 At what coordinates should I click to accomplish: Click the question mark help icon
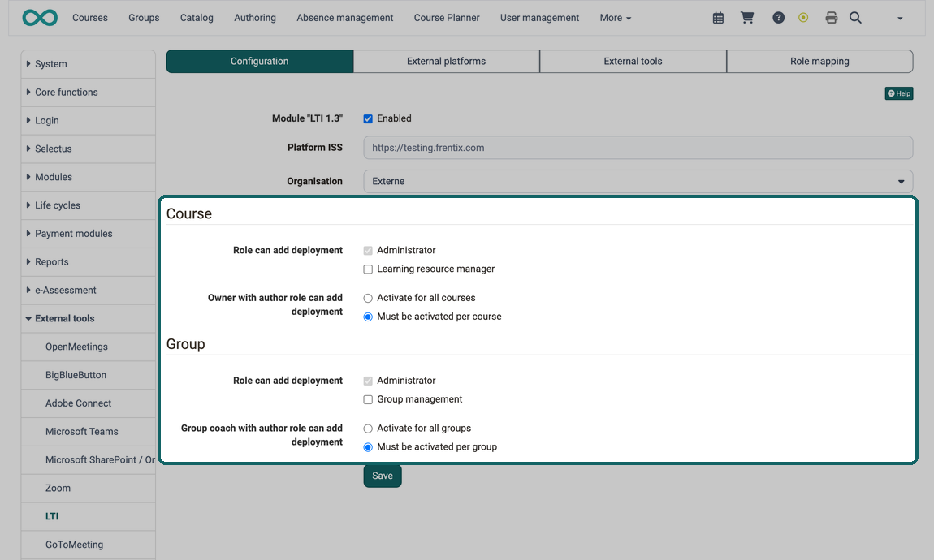point(779,18)
